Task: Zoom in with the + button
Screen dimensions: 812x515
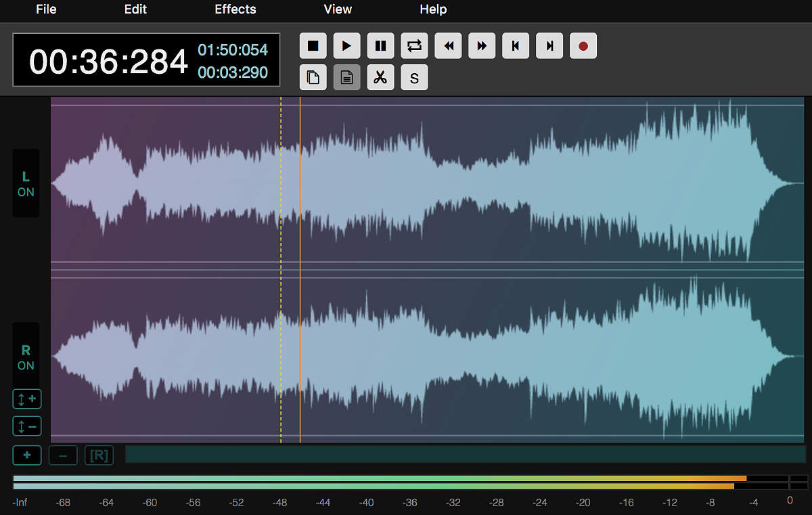Action: (26, 455)
